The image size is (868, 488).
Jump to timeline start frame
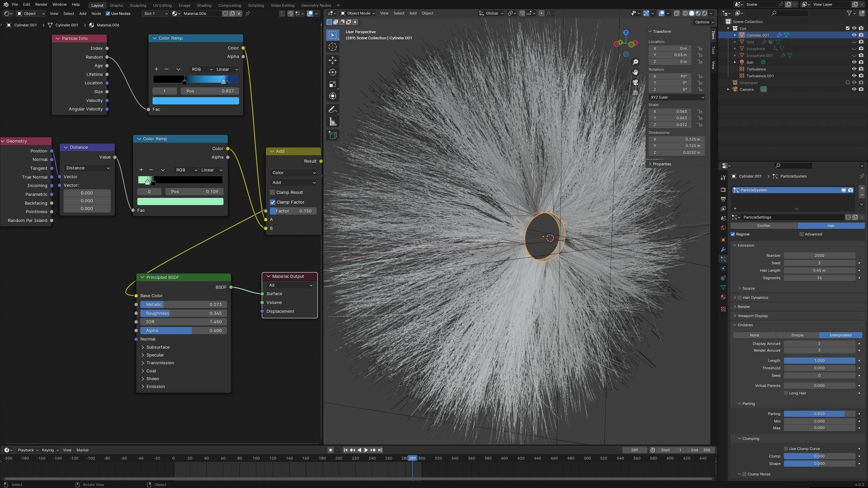[x=346, y=450]
